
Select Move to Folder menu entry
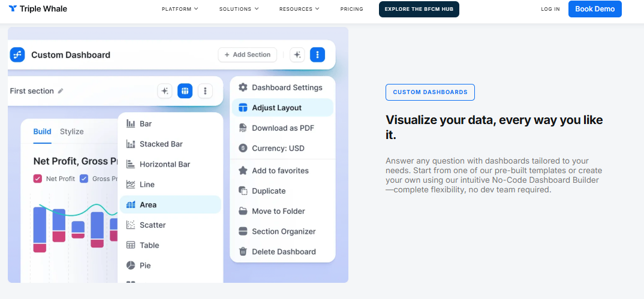tap(282, 212)
